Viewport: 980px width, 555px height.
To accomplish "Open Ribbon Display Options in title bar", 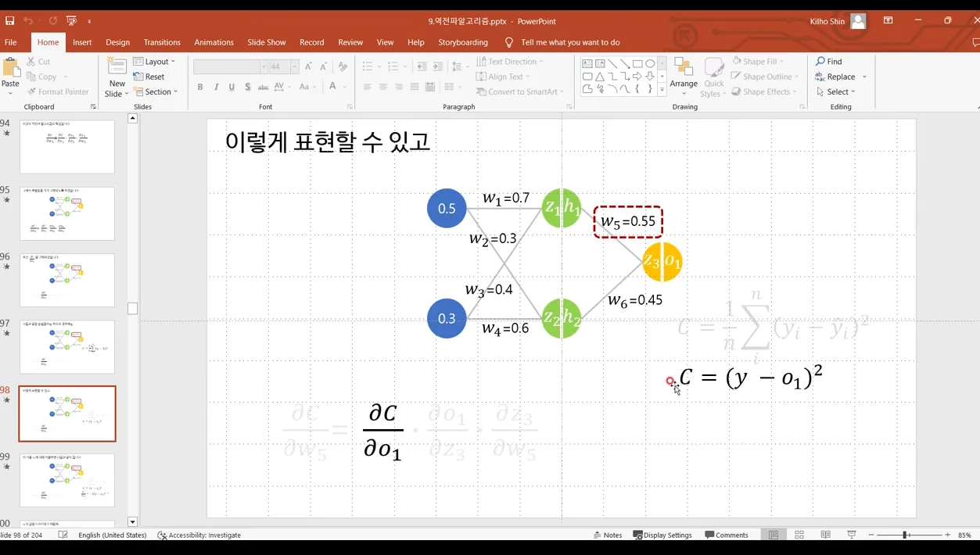I will click(x=888, y=21).
